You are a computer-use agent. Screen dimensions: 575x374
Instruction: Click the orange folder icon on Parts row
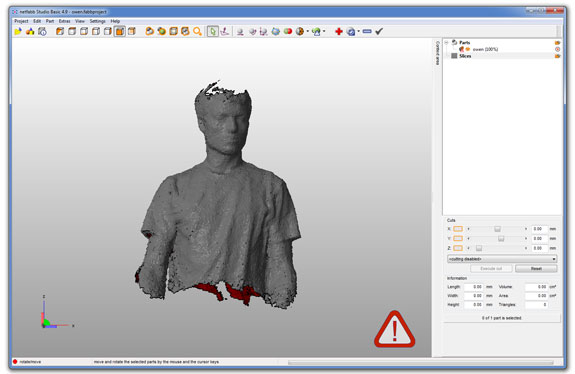pyautogui.click(x=557, y=43)
